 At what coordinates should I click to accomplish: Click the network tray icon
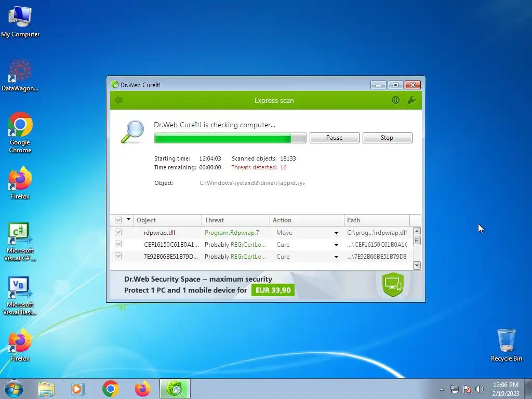pyautogui.click(x=454, y=389)
